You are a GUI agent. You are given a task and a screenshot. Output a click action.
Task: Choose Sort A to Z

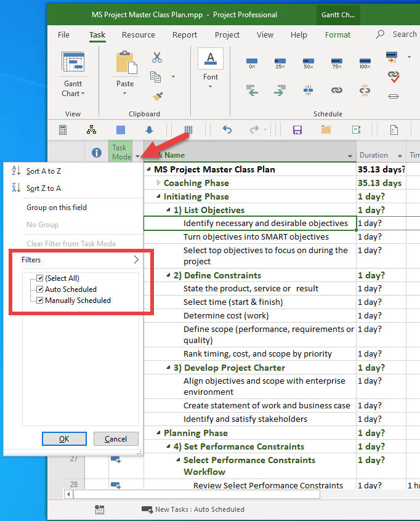click(44, 171)
